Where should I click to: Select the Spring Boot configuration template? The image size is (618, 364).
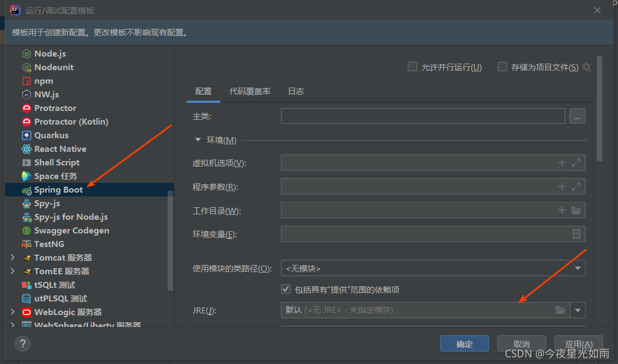click(60, 189)
